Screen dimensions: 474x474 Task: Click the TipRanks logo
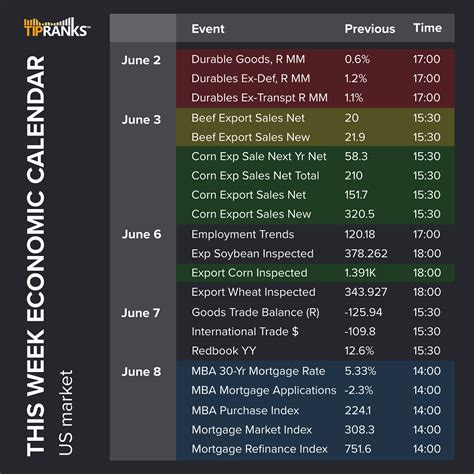(x=57, y=27)
